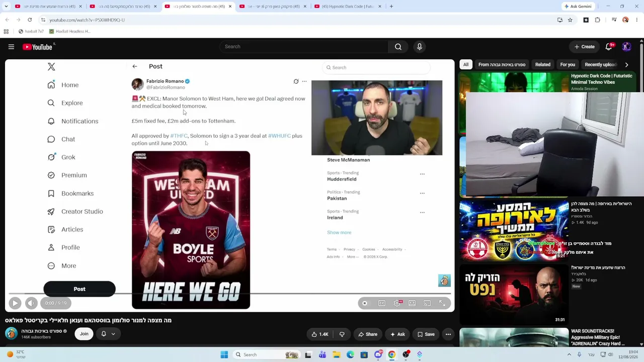Focus the YouTube search field
The image size is (644, 362).
coord(303,47)
